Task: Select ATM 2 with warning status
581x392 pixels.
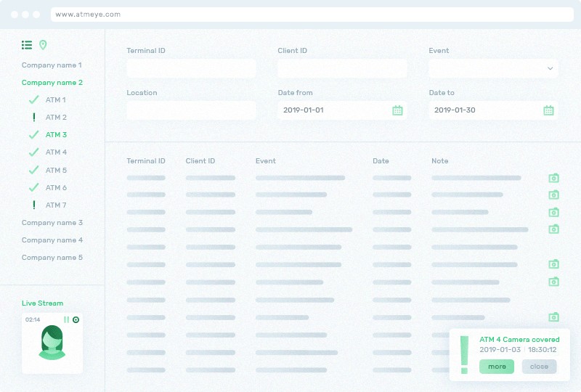Action: (56, 118)
